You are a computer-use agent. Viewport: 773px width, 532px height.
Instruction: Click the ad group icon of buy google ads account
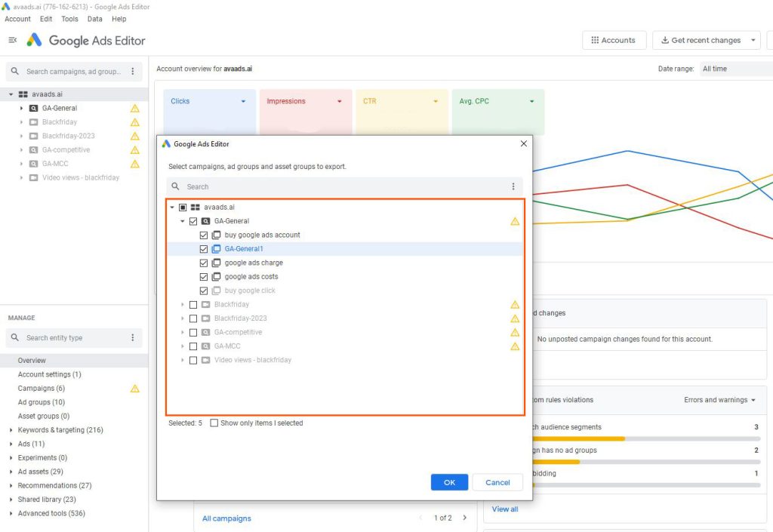coord(216,235)
